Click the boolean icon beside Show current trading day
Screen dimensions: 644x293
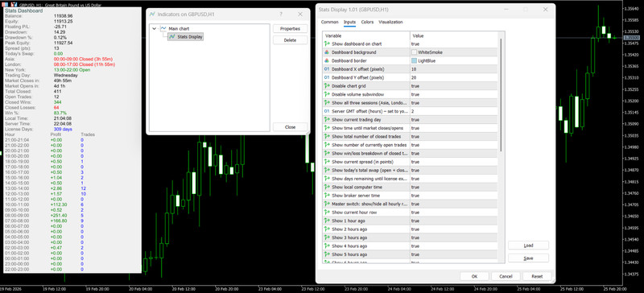pos(327,120)
